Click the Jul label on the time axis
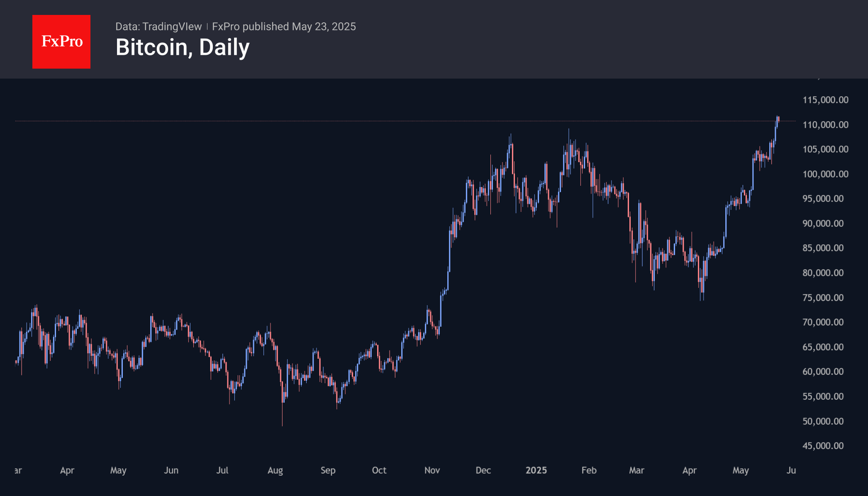 pyautogui.click(x=222, y=470)
